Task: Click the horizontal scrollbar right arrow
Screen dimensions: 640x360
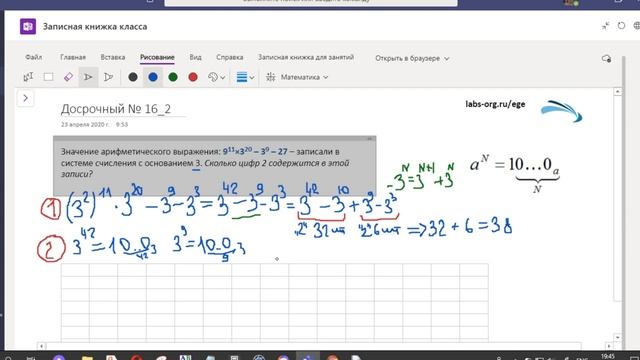Action: [x=609, y=346]
